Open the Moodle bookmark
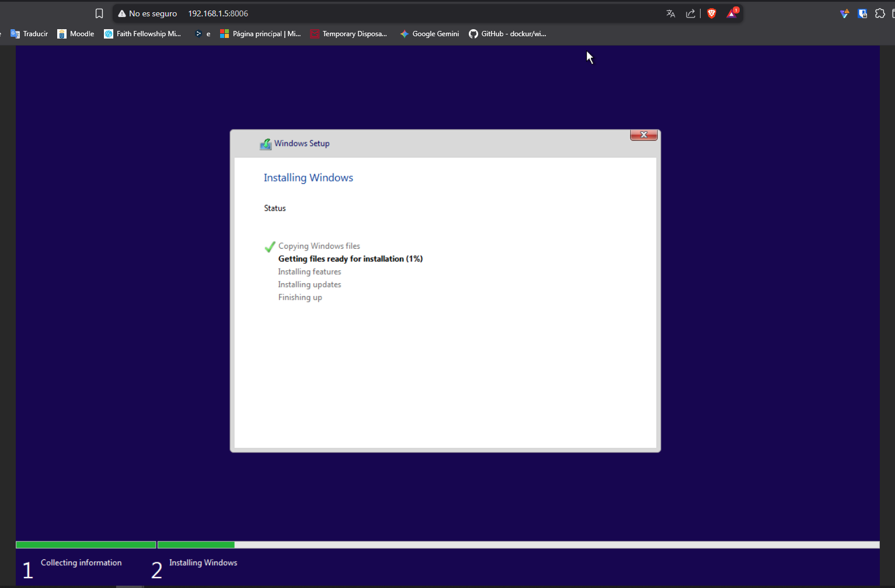Viewport: 895px width, 588px height. coord(75,33)
